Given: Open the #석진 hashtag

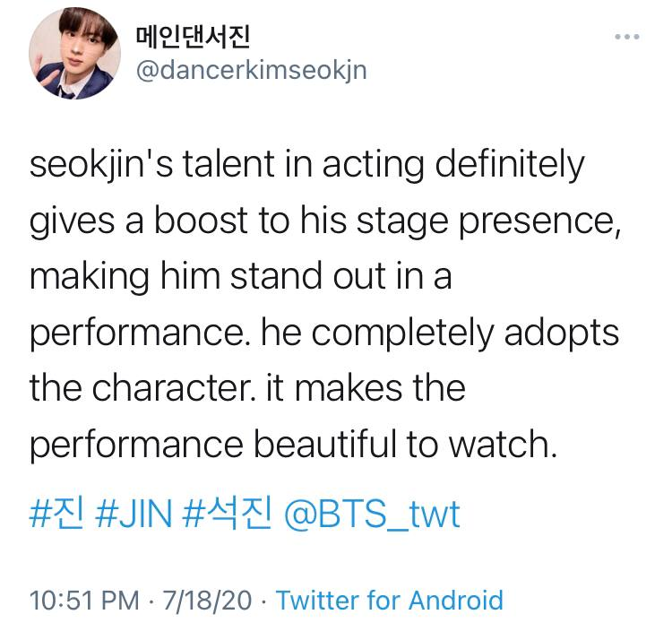Looking at the screenshot, I should point(227,514).
